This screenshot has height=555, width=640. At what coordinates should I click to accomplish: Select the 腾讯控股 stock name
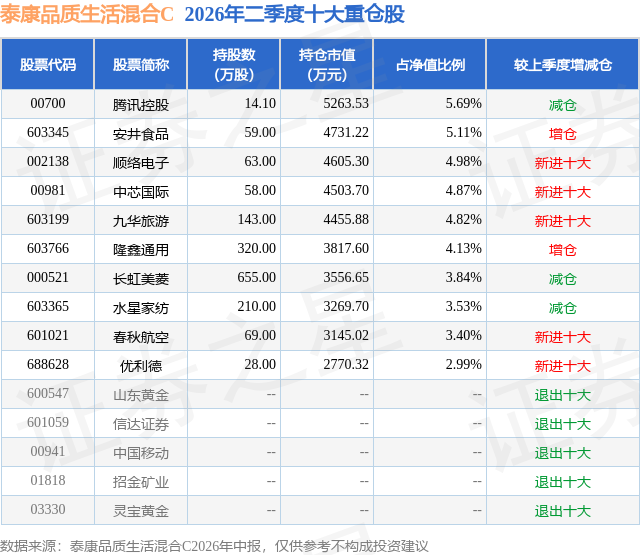click(141, 105)
